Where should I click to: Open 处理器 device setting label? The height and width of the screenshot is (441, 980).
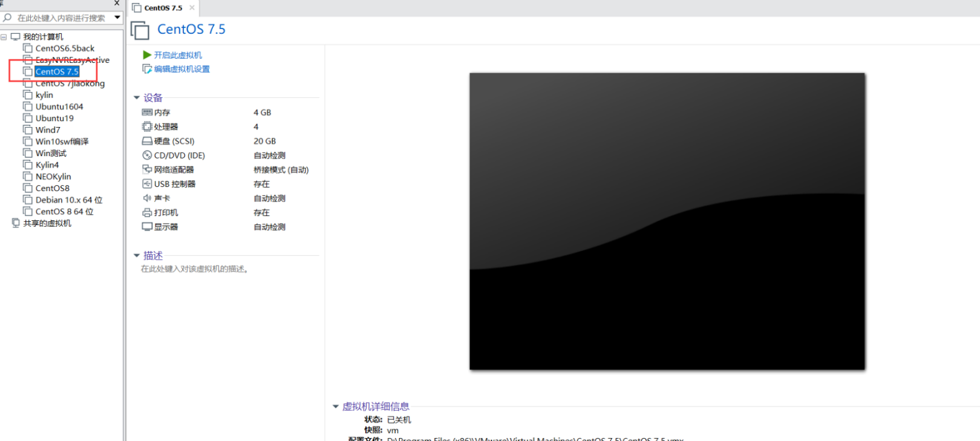tap(166, 127)
